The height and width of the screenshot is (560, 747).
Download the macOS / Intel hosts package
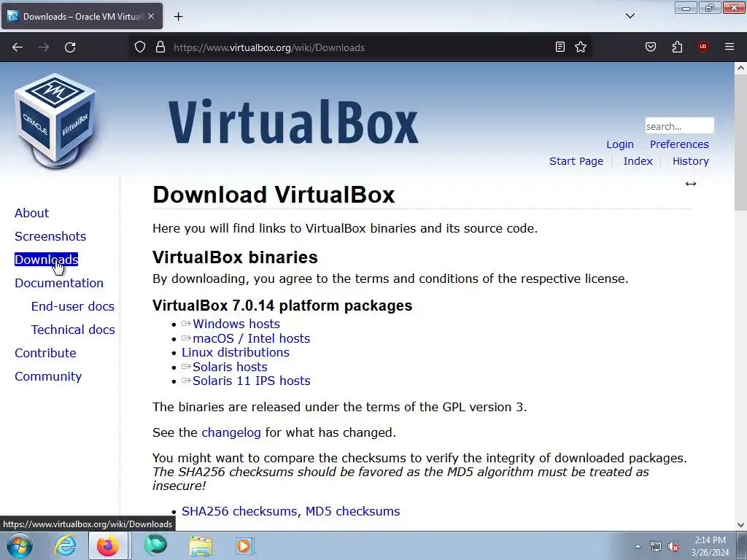[251, 338]
